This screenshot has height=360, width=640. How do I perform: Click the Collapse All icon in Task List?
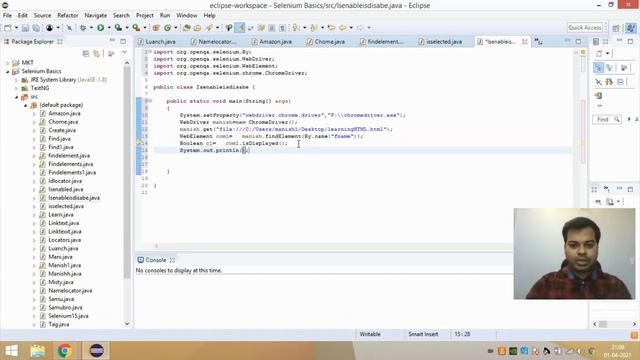(620, 82)
